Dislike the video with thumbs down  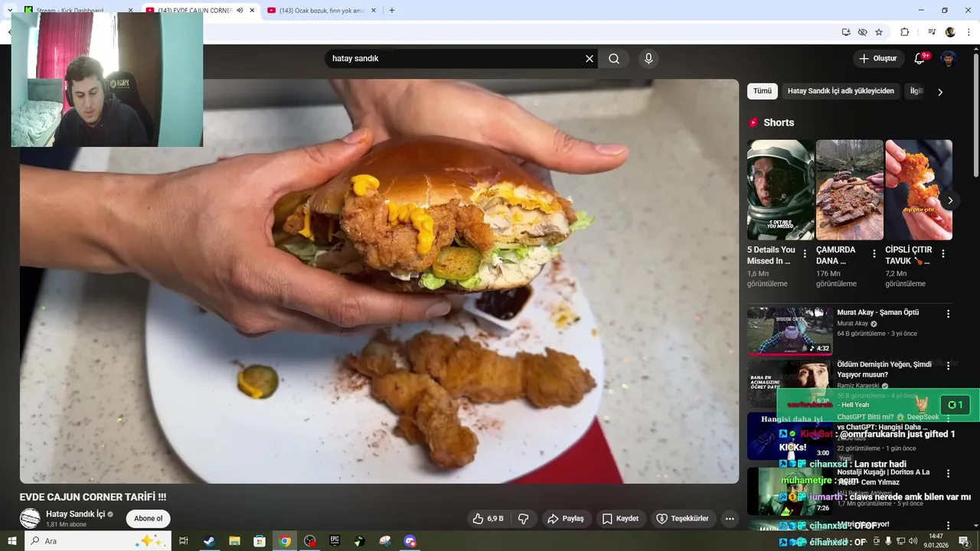click(x=524, y=519)
